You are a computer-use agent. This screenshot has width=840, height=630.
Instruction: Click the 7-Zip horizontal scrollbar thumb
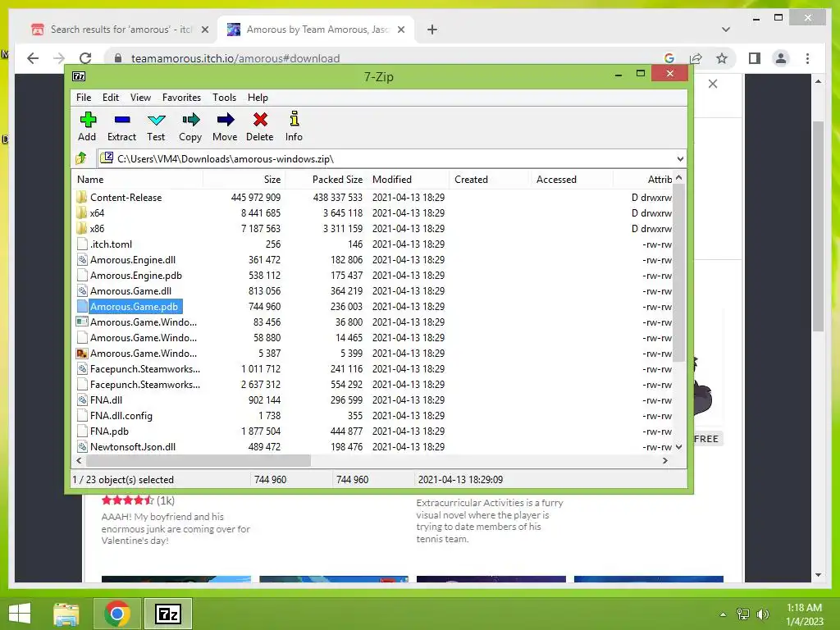[x=199, y=461]
